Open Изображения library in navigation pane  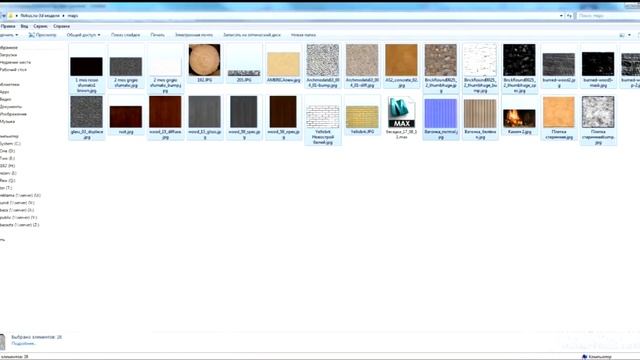pyautogui.click(x=13, y=114)
